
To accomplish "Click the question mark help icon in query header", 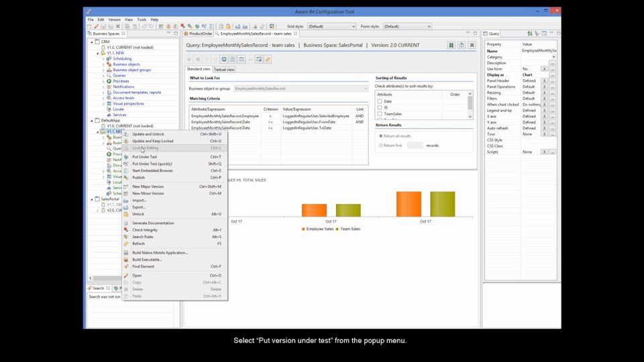I will [x=462, y=45].
